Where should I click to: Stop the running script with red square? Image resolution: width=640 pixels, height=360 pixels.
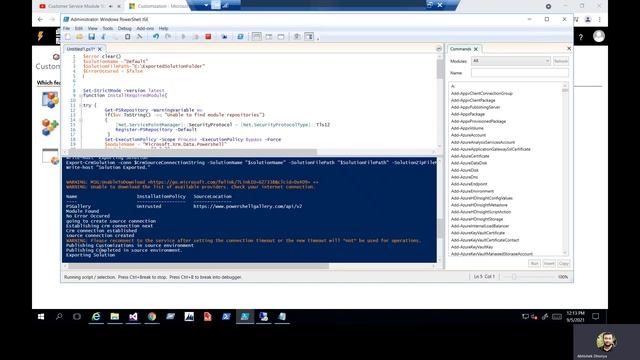click(x=208, y=37)
